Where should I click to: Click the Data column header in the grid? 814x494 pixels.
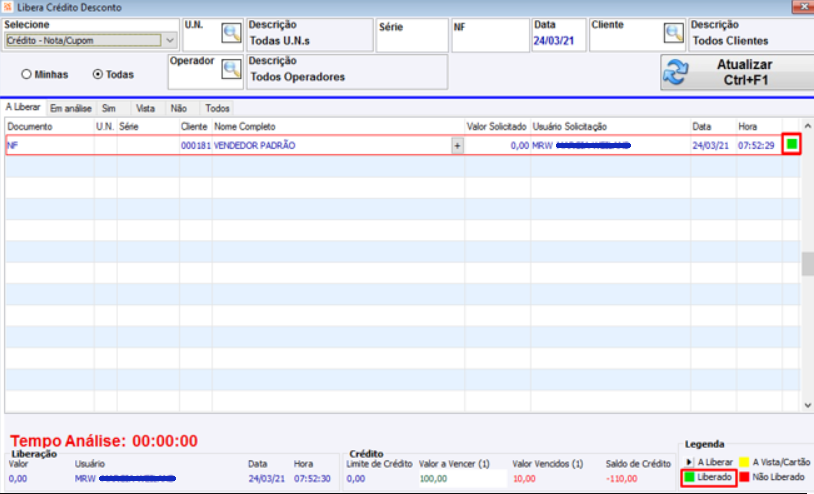click(x=713, y=127)
